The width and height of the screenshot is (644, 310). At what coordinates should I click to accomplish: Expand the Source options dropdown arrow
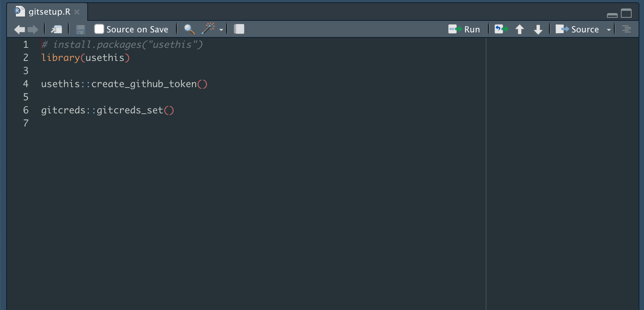tap(609, 30)
